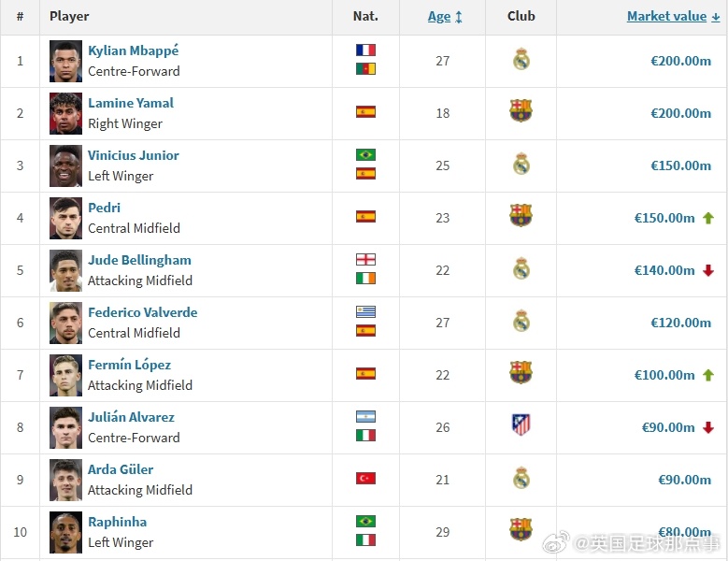The width and height of the screenshot is (728, 561).
Task: Click the Club column header
Action: [521, 16]
